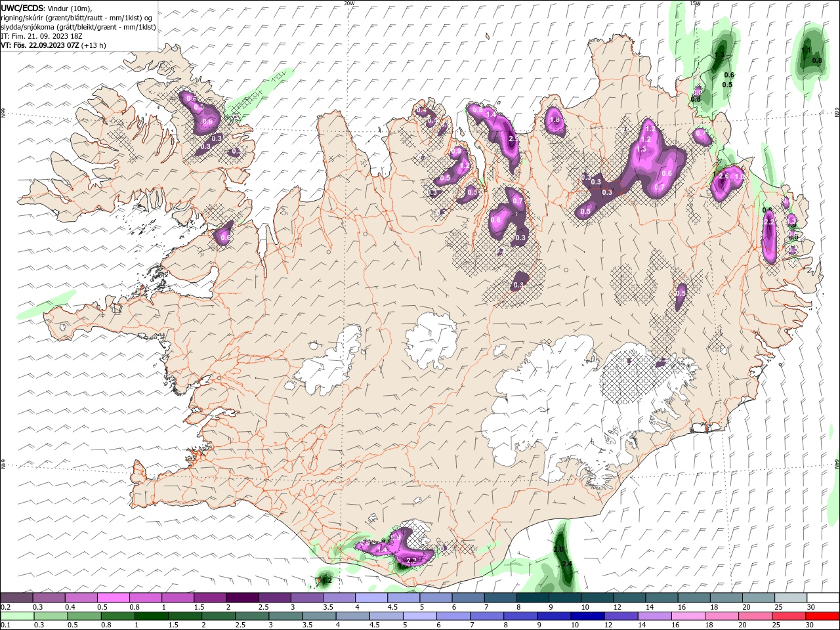The width and height of the screenshot is (840, 630).
Task: Pick the snow scale swatch labeled 1.5
Action: [x=210, y=598]
